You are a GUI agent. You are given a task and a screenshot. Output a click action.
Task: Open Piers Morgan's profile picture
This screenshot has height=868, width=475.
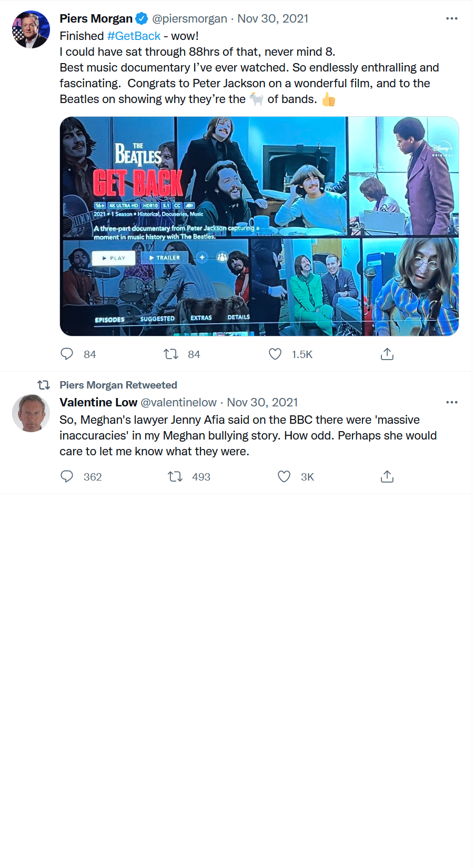click(x=31, y=29)
